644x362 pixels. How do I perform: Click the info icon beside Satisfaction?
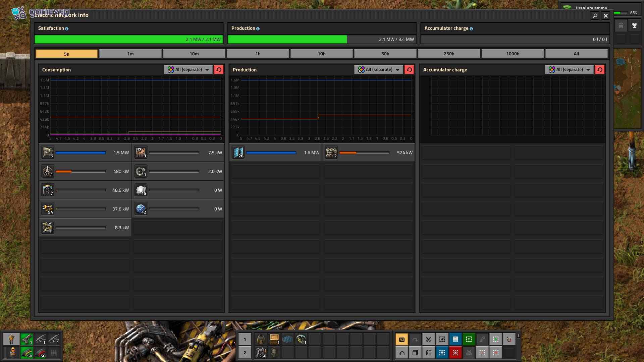click(67, 29)
